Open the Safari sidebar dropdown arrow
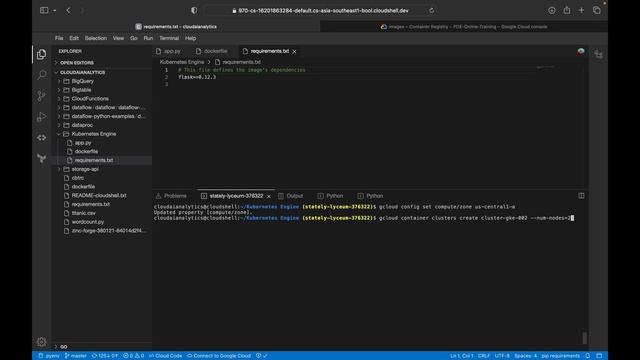 [54, 10]
